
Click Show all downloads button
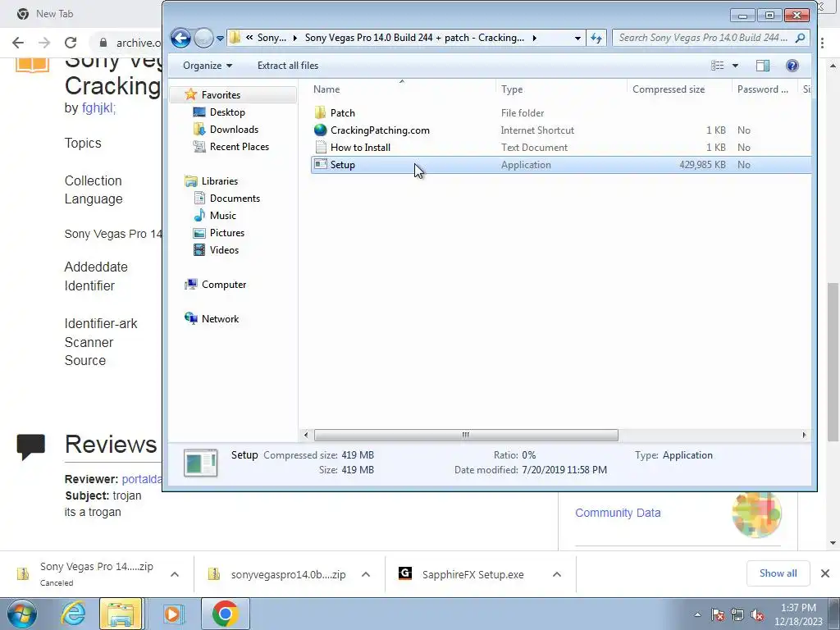(778, 573)
